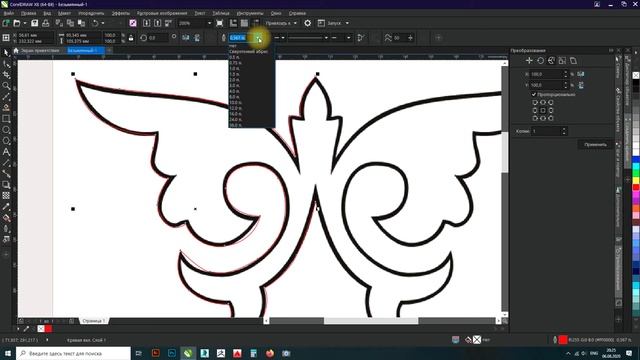
Task: Select the Zoom magnifier tool
Action: (x=6, y=86)
